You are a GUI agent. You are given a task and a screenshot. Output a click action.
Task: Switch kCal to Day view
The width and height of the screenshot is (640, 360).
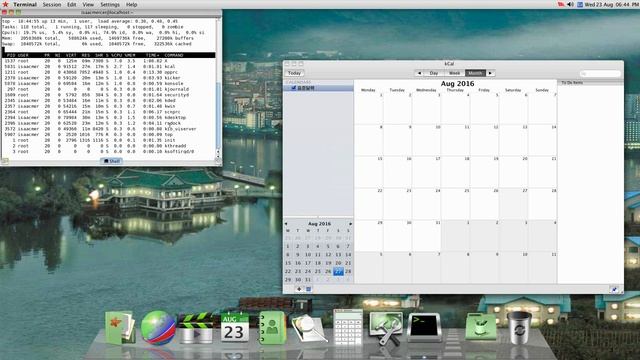pos(434,73)
